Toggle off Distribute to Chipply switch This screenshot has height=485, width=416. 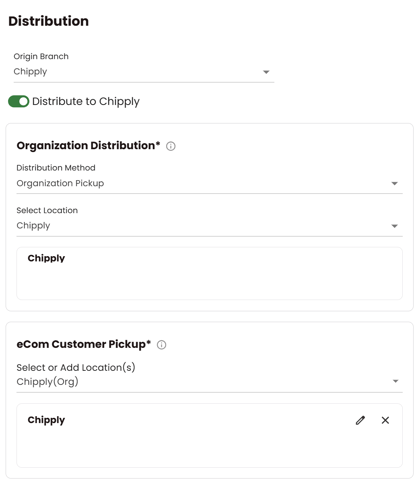pos(19,101)
